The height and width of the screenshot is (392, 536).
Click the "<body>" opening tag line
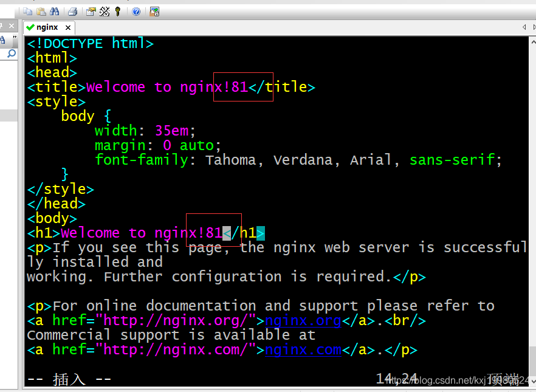click(x=52, y=218)
